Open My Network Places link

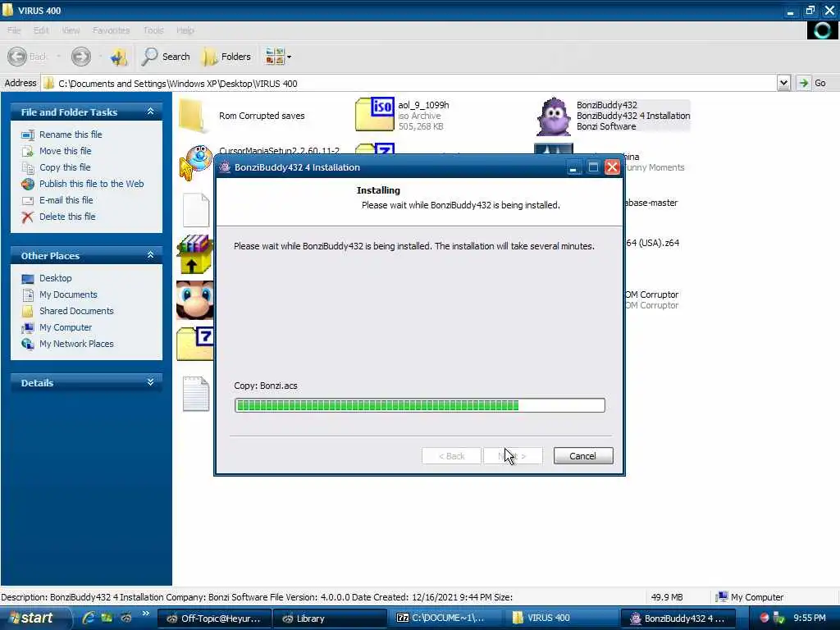pyautogui.click(x=76, y=344)
